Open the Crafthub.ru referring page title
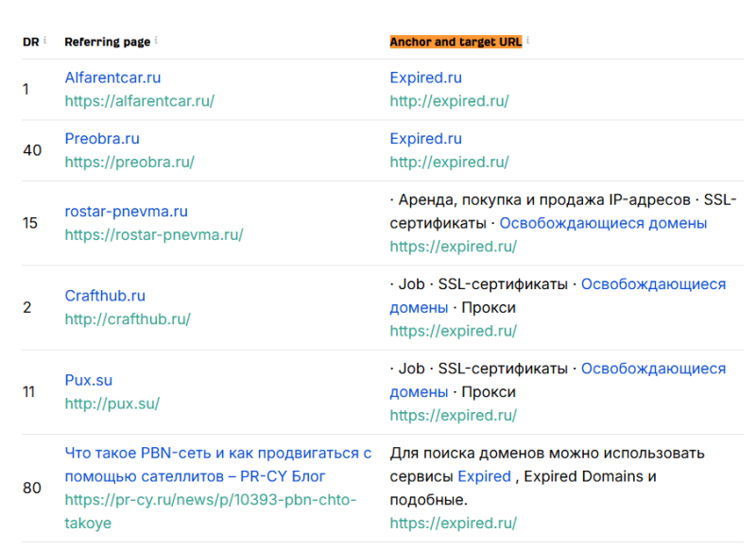 (105, 296)
